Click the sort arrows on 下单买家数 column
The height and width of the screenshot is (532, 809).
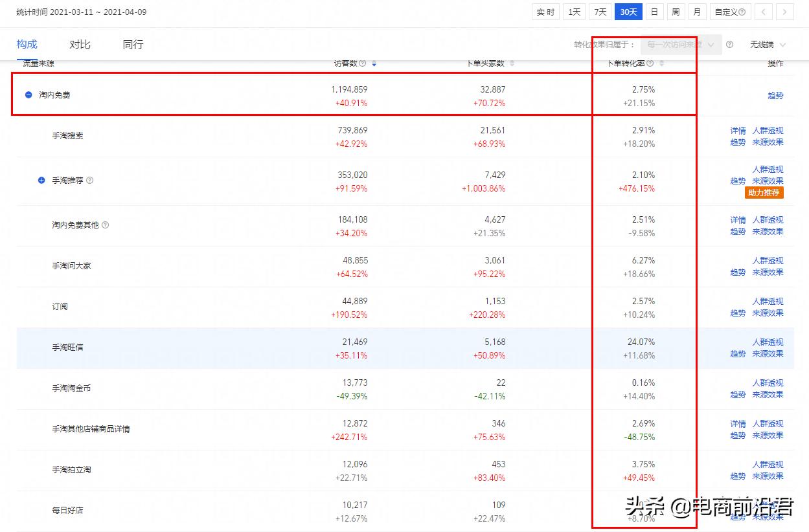(x=512, y=63)
